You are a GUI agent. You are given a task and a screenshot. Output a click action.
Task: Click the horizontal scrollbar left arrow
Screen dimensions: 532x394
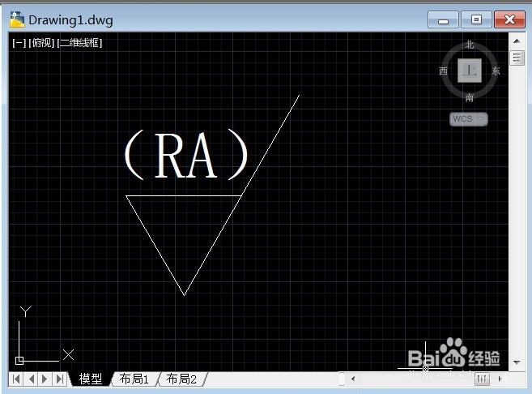pyautogui.click(x=353, y=379)
